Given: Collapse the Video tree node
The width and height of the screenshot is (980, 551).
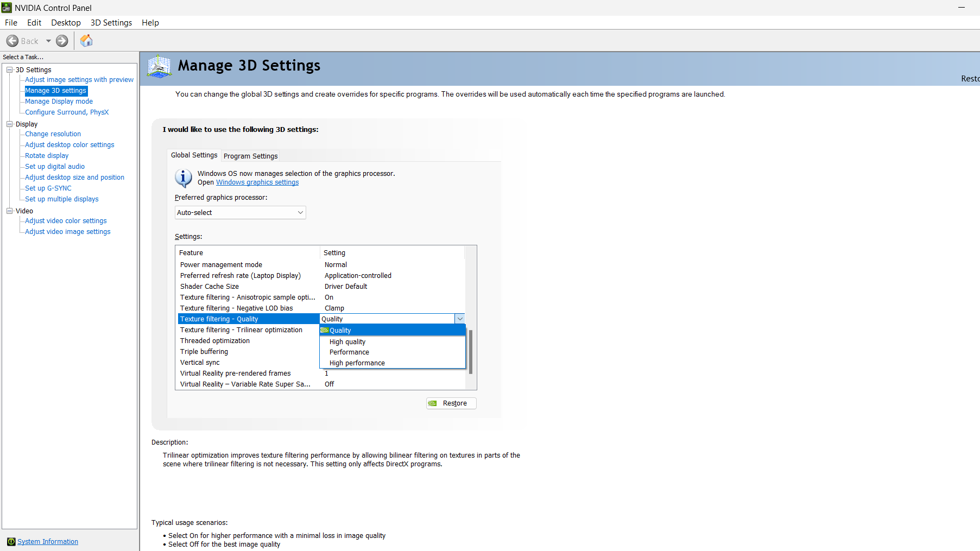Looking at the screenshot, I should pyautogui.click(x=9, y=211).
